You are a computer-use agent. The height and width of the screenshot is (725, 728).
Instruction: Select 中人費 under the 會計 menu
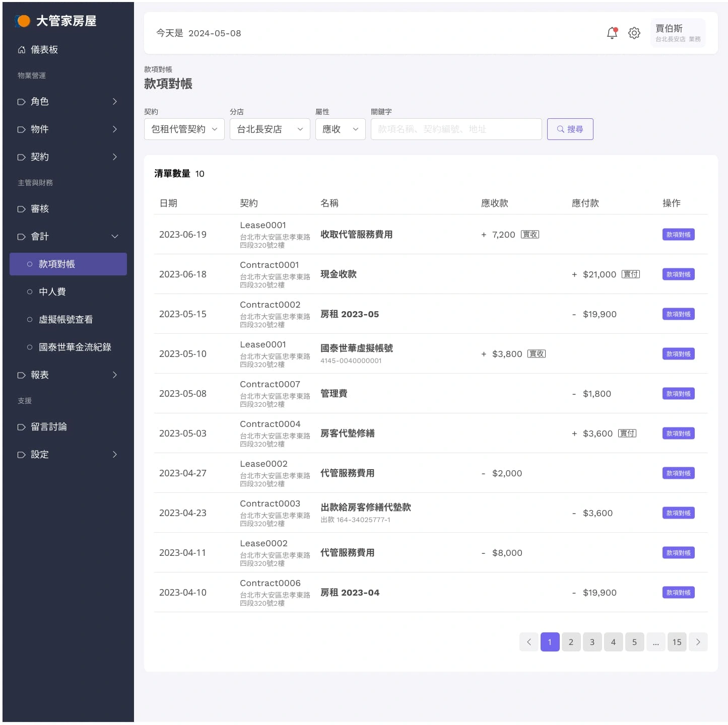tap(52, 292)
